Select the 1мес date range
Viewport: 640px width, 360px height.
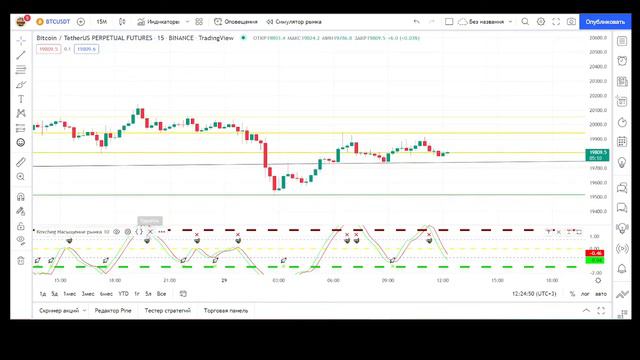click(69, 294)
